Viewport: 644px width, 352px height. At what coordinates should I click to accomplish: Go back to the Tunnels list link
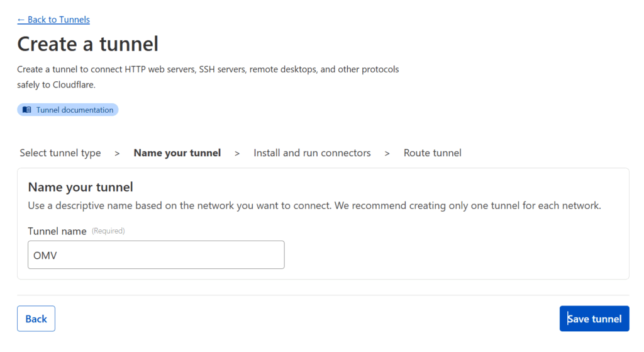point(53,20)
